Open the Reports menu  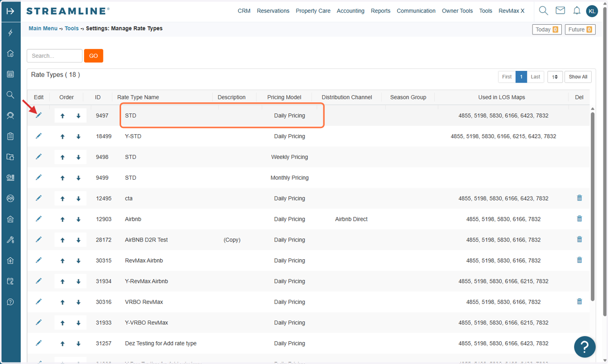point(381,11)
